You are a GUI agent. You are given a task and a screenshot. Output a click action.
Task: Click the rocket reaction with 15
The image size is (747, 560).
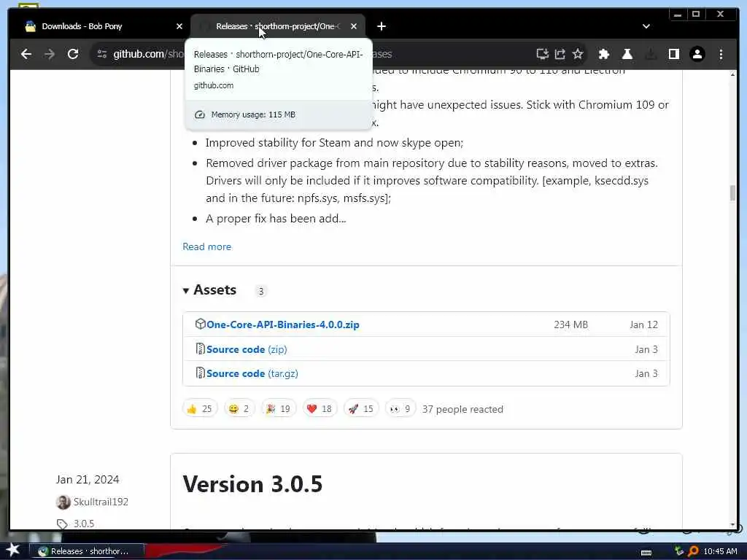361,408
